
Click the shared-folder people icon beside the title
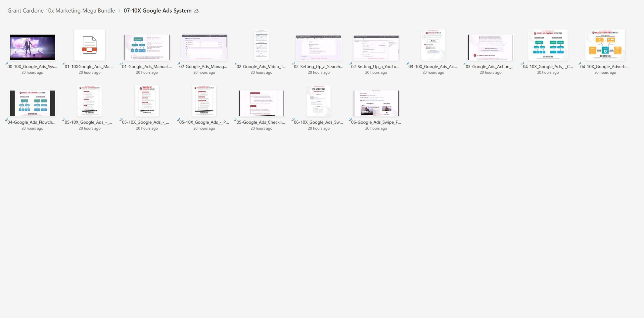pos(196,11)
